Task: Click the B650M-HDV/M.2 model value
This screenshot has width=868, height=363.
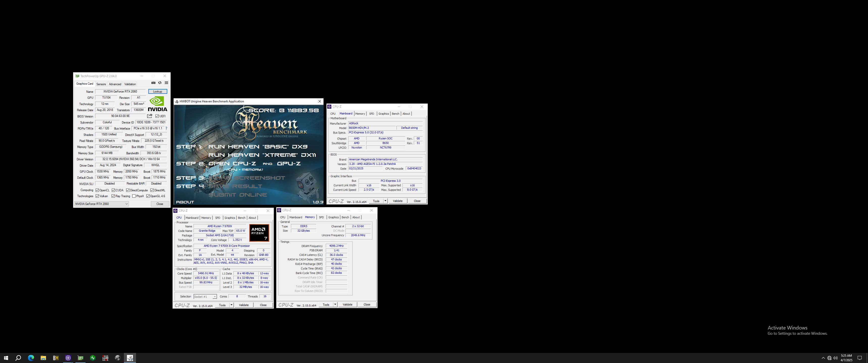Action: (x=372, y=128)
